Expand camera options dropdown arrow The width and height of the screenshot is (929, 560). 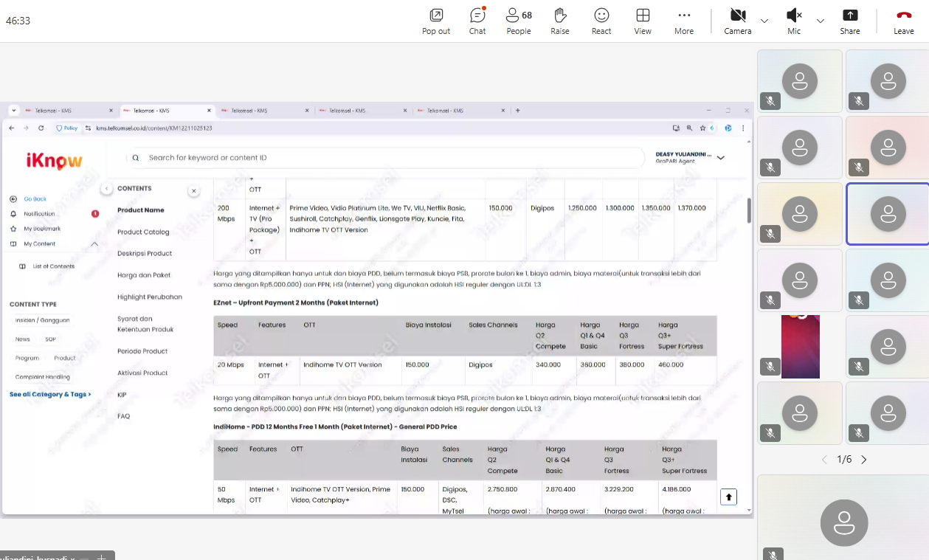point(764,21)
